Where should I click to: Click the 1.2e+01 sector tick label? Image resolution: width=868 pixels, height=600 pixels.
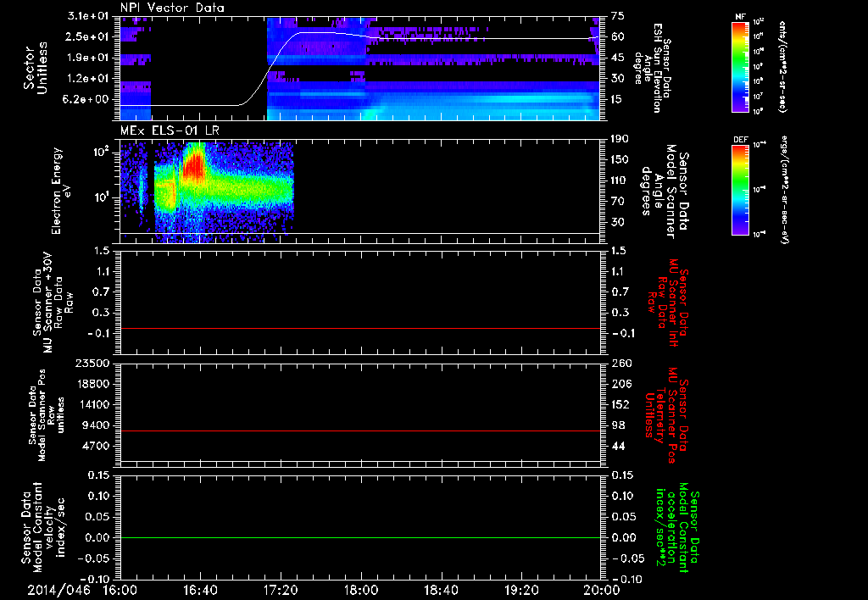(x=90, y=79)
